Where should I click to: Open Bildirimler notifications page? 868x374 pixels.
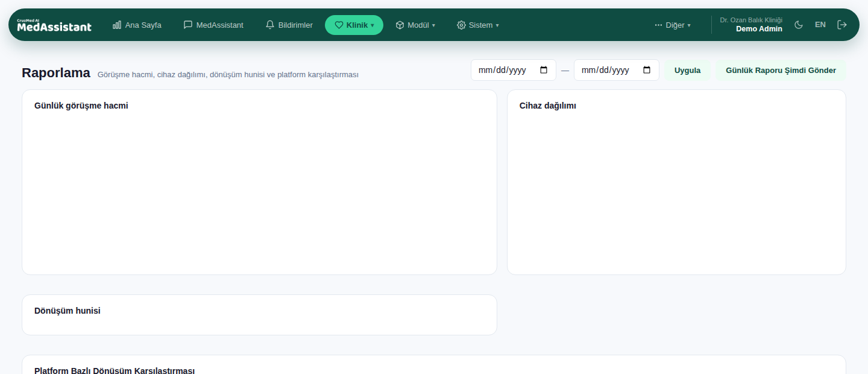[289, 25]
